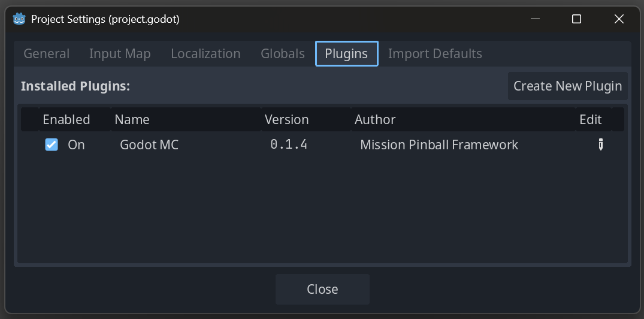Click the Name column header
Screen dimensions: 644x319
point(132,119)
